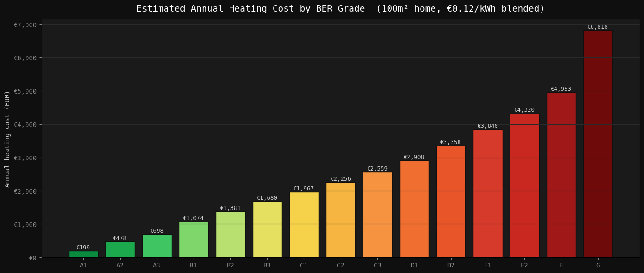This screenshot has width=644, height=273.
Task: Click the chart title text
Action: pos(340,9)
